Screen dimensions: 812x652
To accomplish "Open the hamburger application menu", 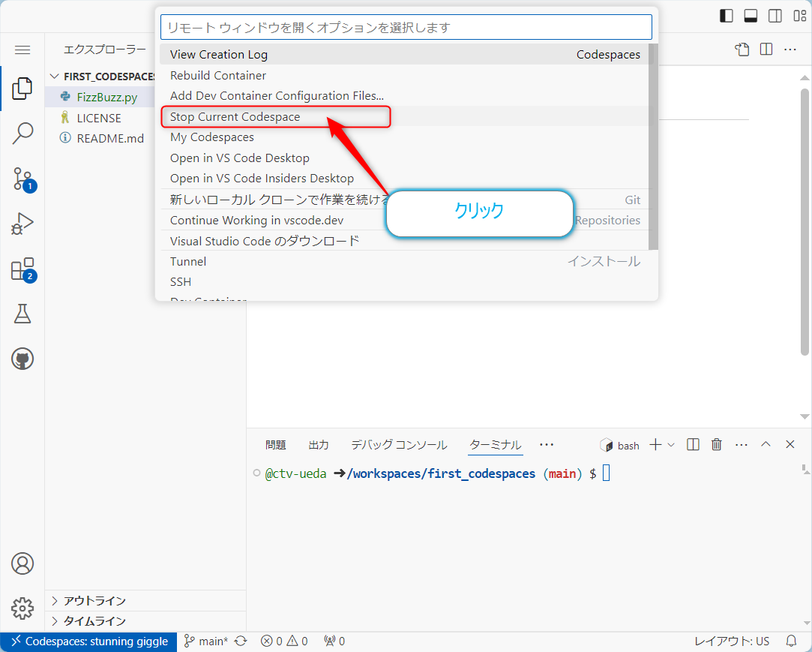I will point(22,50).
